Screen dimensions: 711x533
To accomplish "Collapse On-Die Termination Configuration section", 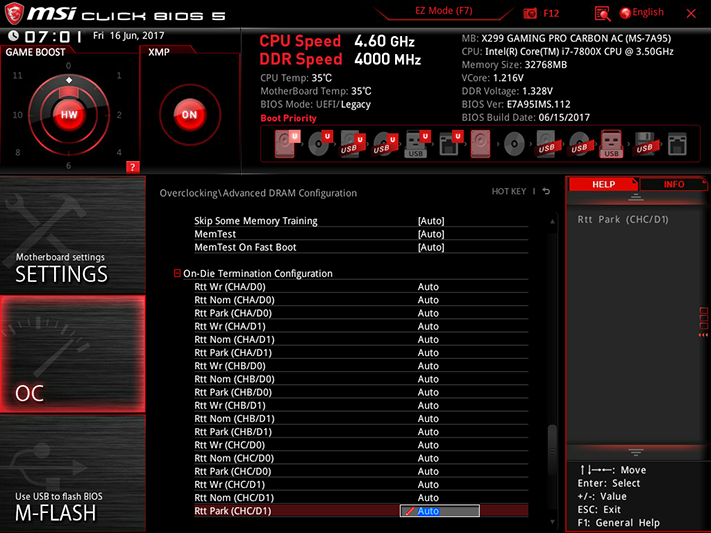I will (177, 273).
